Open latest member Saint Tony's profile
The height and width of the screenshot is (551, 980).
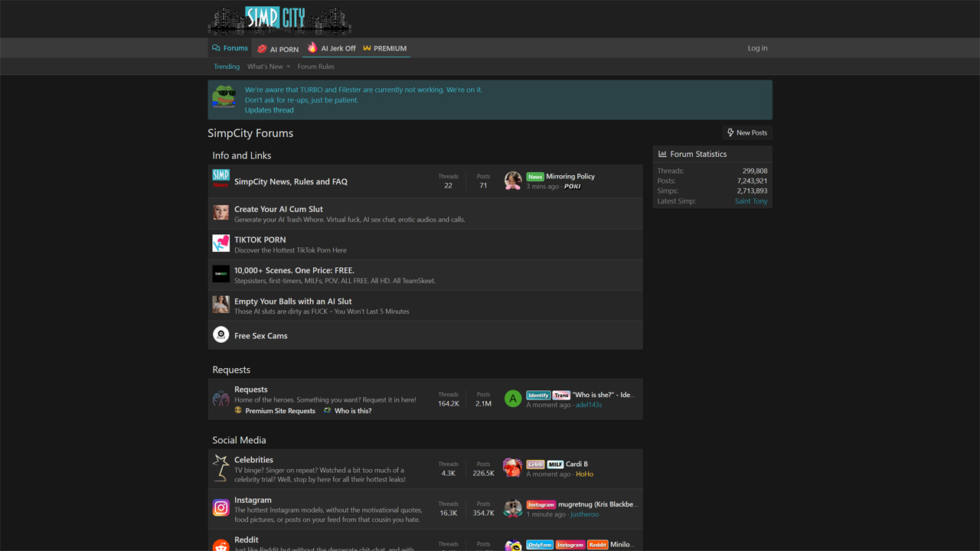[x=751, y=201]
